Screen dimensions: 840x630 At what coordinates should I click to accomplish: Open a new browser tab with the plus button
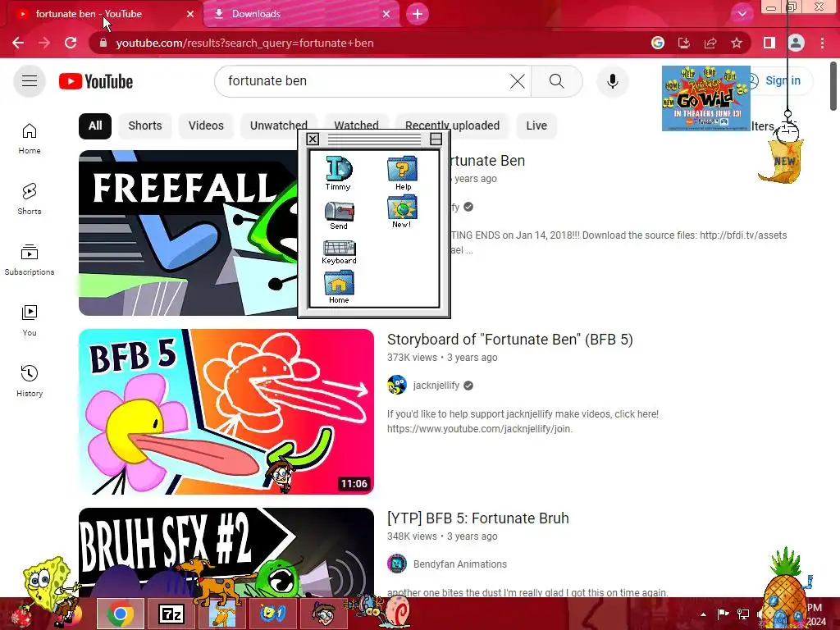click(x=418, y=14)
